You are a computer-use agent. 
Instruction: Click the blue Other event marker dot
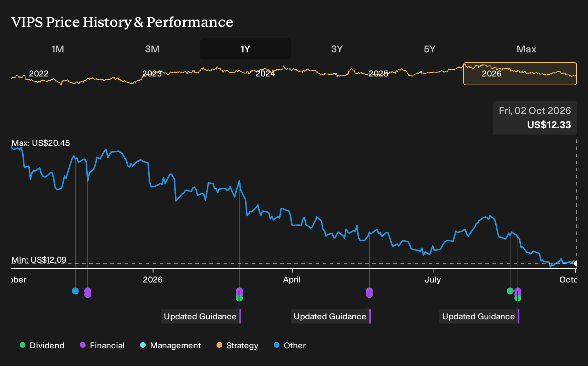click(75, 291)
